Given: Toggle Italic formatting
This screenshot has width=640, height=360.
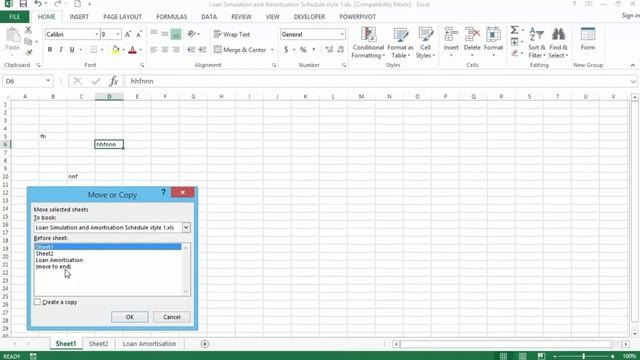Looking at the screenshot, I should pyautogui.click(x=61, y=50).
